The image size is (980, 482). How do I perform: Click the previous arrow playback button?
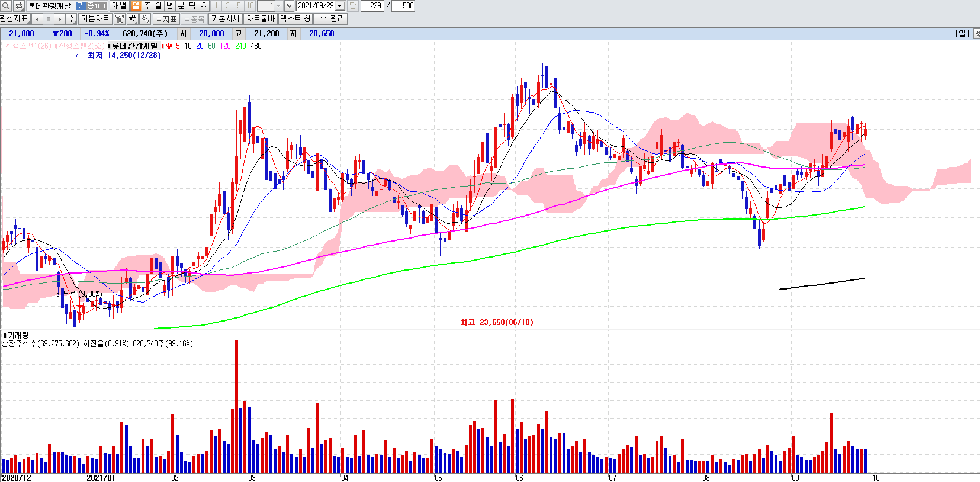[x=37, y=19]
